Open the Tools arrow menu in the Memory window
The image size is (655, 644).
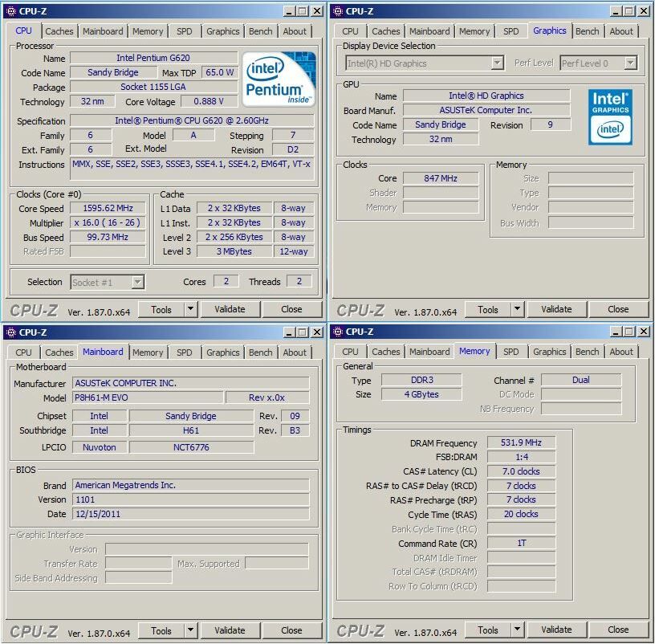click(x=517, y=630)
